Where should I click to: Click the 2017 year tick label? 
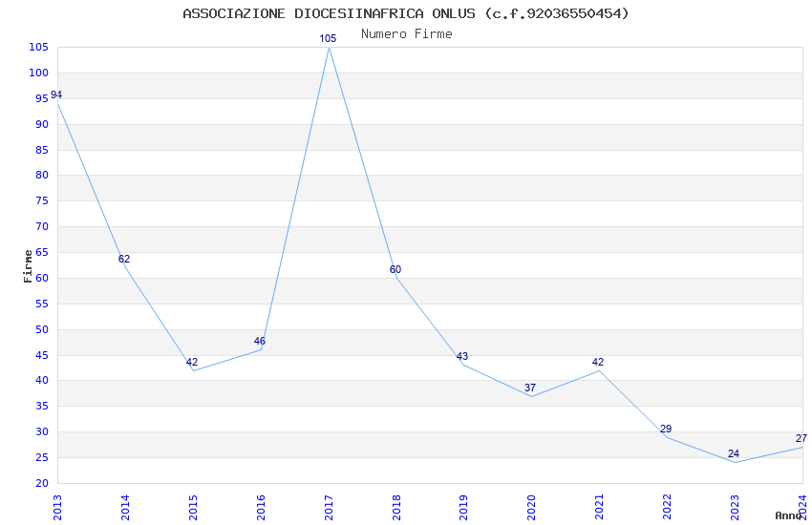(x=329, y=508)
